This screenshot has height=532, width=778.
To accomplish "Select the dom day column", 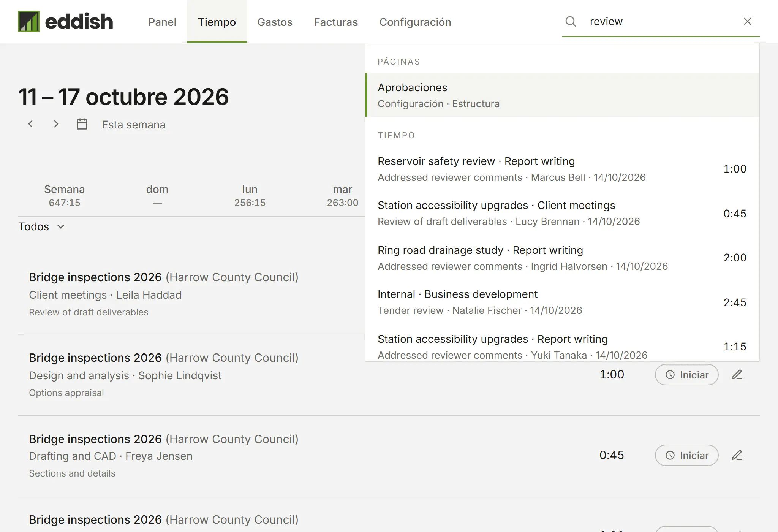I will 157,195.
